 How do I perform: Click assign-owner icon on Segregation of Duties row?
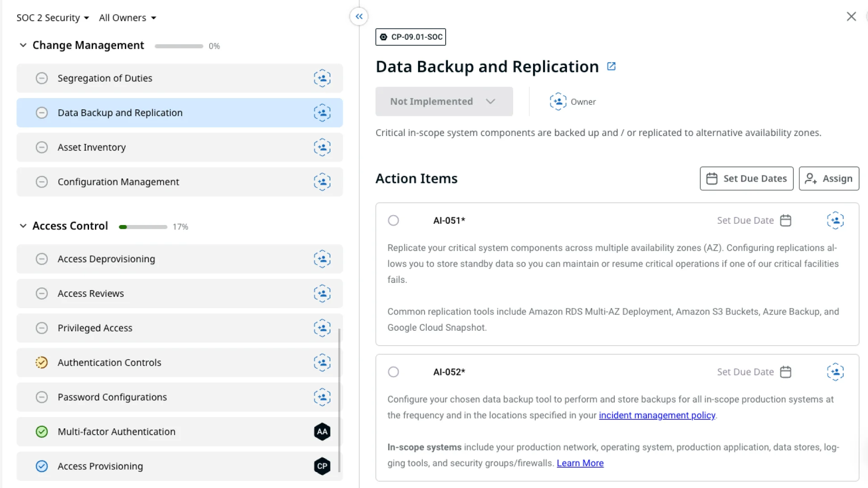[322, 78]
